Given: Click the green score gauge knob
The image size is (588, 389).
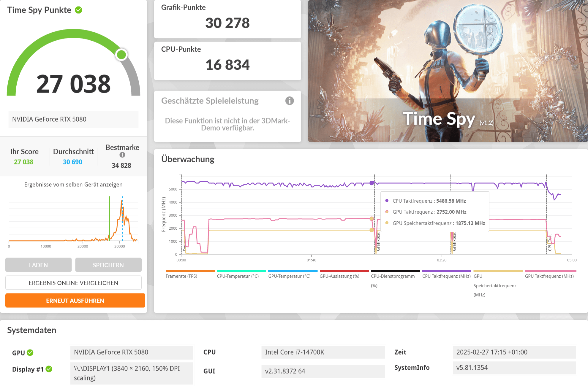Looking at the screenshot, I should coord(121,55).
